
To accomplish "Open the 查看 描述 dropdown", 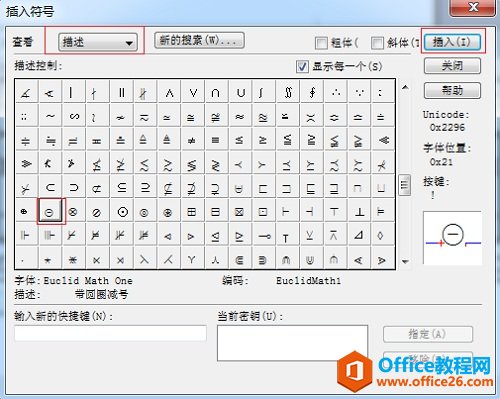I will coord(98,42).
